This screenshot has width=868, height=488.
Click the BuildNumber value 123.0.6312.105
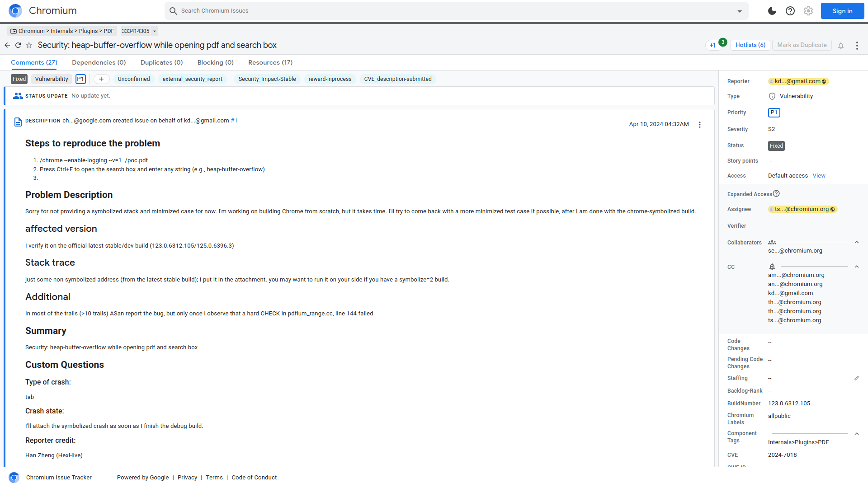click(x=789, y=404)
